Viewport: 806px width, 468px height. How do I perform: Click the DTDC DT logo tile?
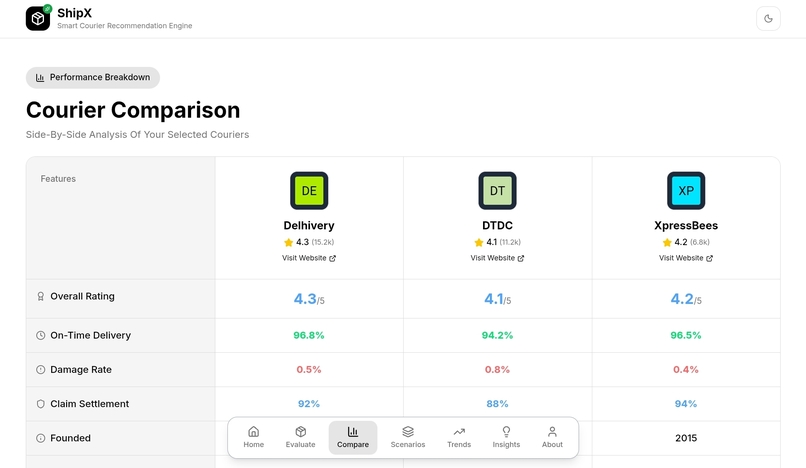498,191
